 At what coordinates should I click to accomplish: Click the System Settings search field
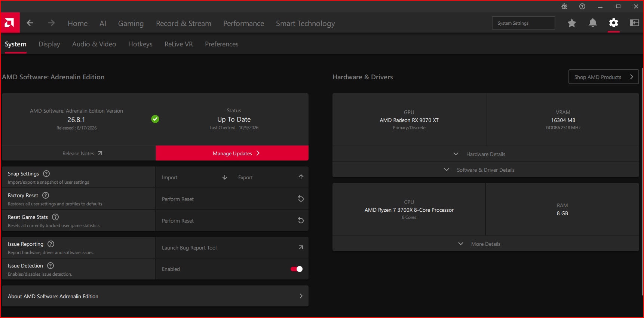(x=523, y=23)
